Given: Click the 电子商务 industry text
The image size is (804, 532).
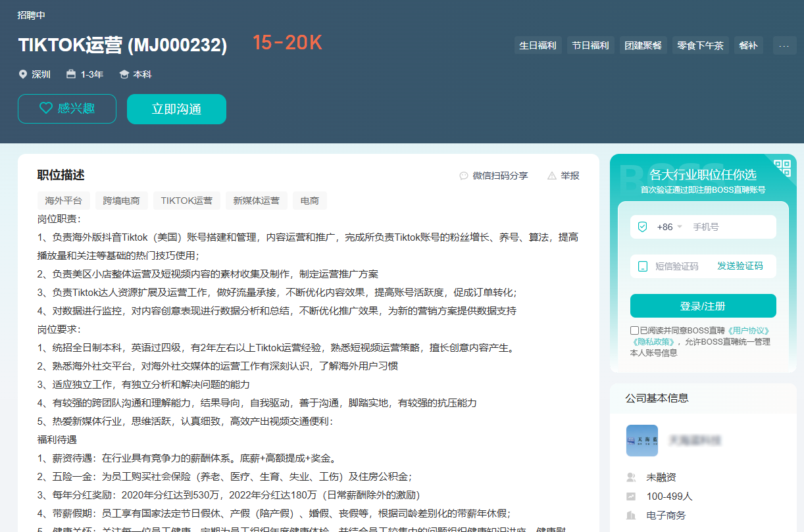Looking at the screenshot, I should pyautogui.click(x=666, y=516).
